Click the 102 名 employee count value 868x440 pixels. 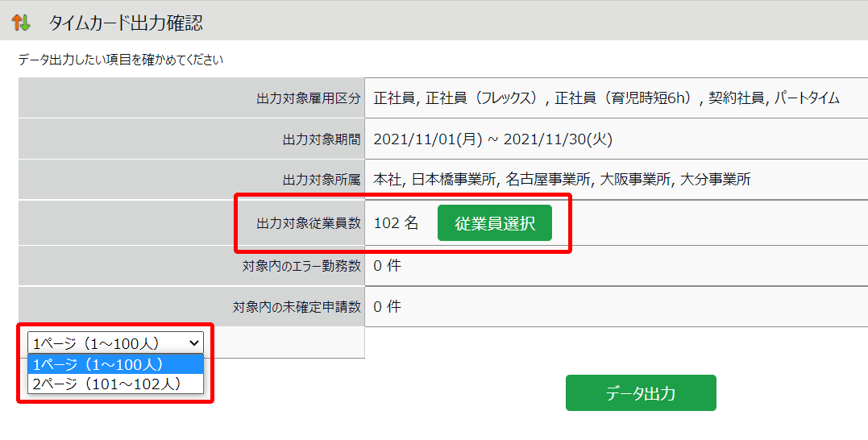[396, 223]
